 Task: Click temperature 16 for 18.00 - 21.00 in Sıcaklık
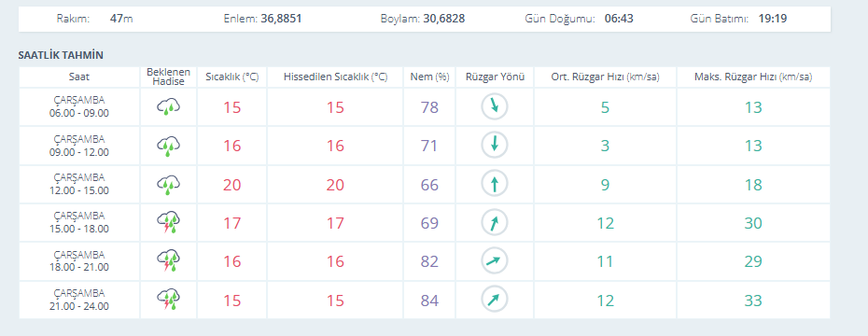pos(232,261)
